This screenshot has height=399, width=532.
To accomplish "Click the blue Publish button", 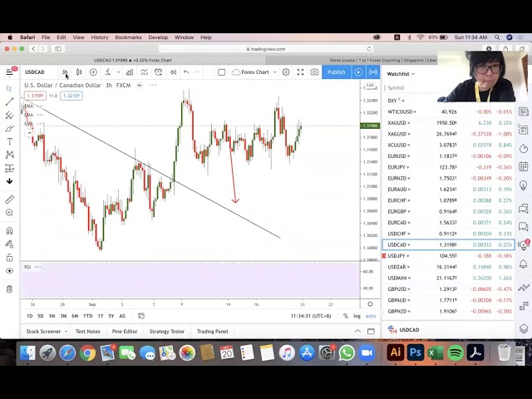I will click(x=336, y=72).
